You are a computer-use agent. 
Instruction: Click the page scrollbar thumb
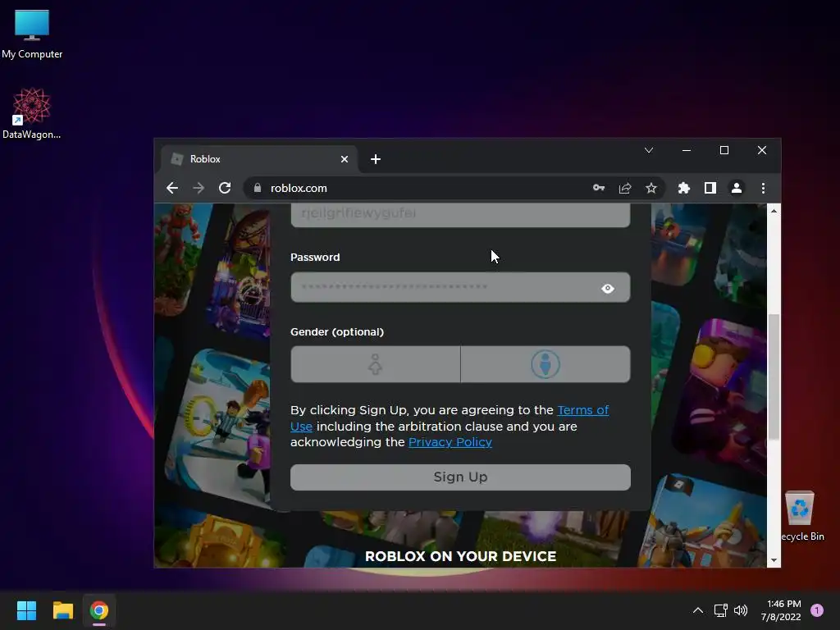(x=774, y=377)
